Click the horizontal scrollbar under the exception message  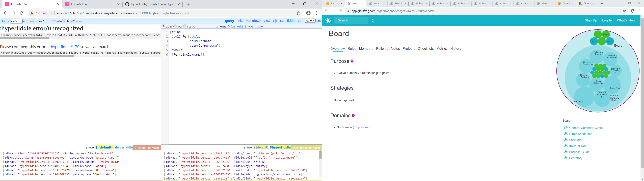tap(25, 38)
